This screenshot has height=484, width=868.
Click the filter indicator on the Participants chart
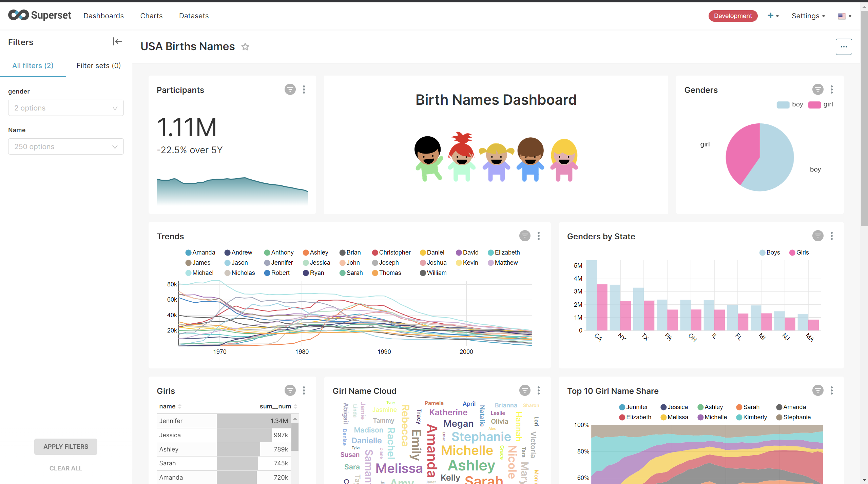pos(290,89)
